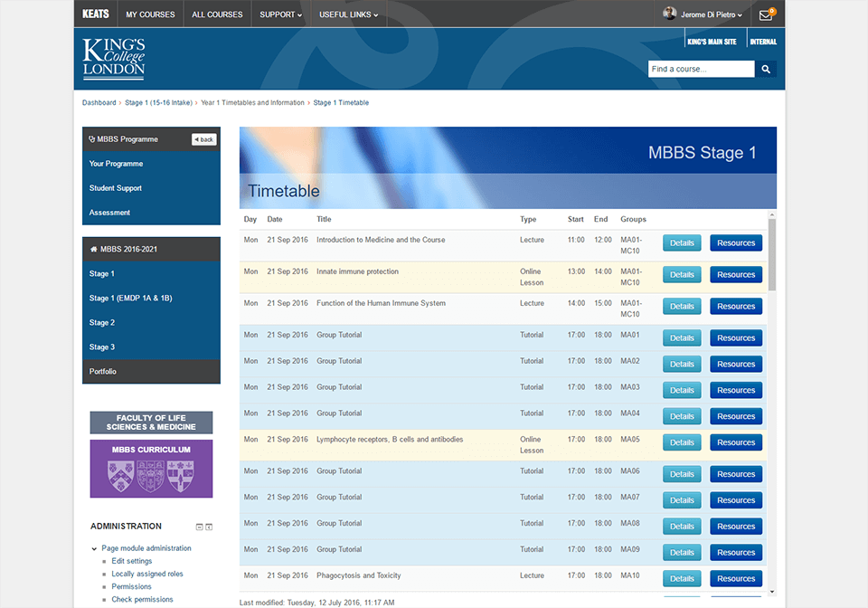
Task: Expand the Jerome Di Pietro user menu
Action: click(711, 14)
